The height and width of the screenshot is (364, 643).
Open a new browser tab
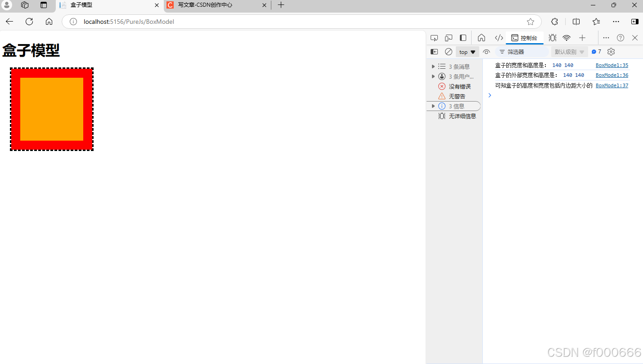(x=281, y=5)
